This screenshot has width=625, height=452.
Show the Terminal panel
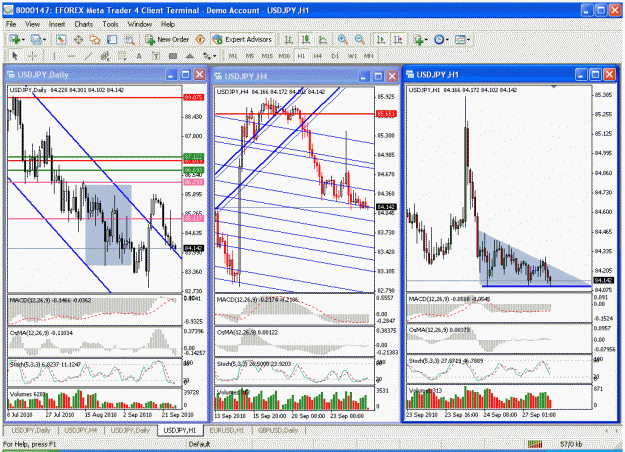point(112,39)
